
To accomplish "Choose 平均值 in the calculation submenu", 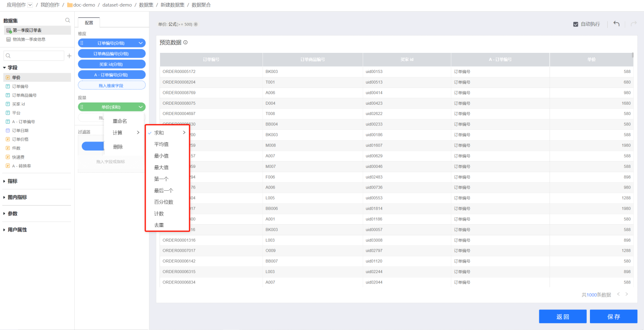I will pos(161,144).
